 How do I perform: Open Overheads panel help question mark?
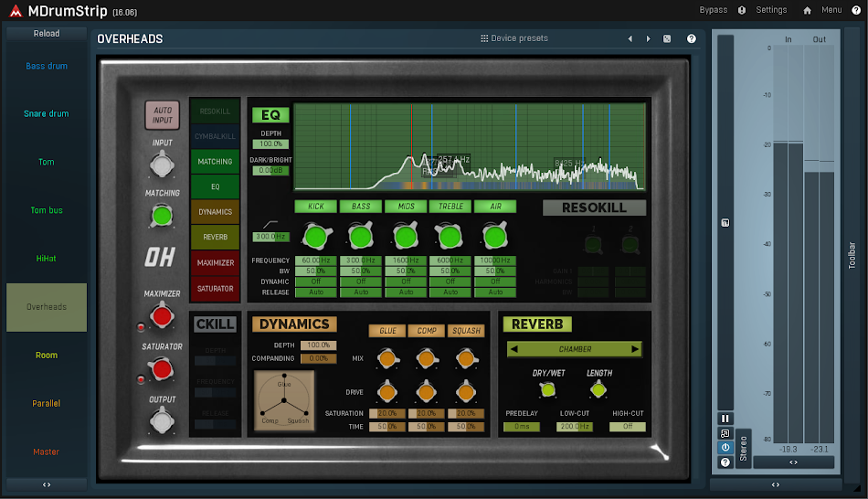(692, 38)
